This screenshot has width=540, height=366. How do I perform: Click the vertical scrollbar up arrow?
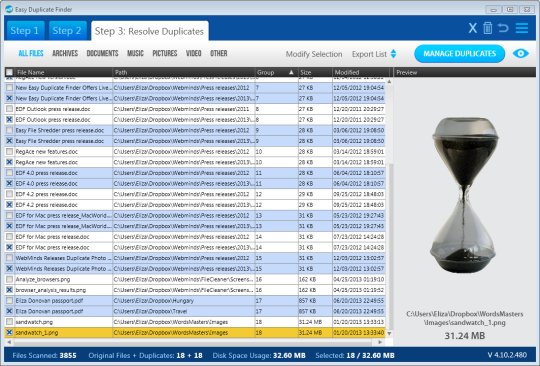pos(389,82)
